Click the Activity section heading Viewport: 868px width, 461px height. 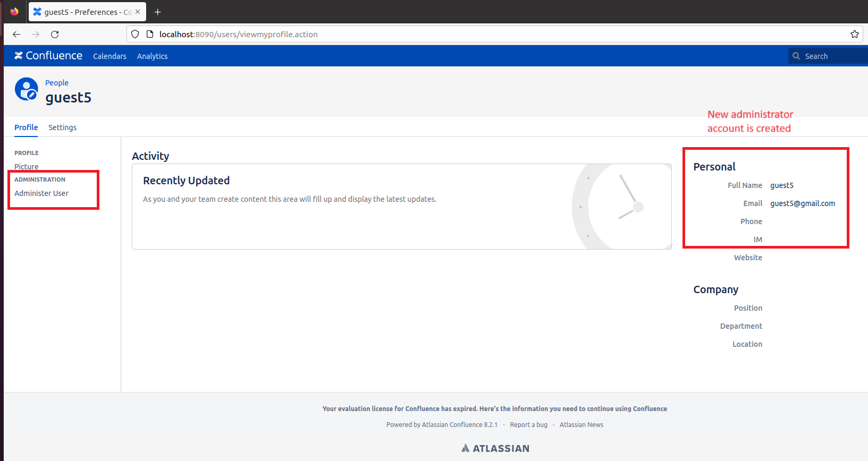click(x=150, y=156)
